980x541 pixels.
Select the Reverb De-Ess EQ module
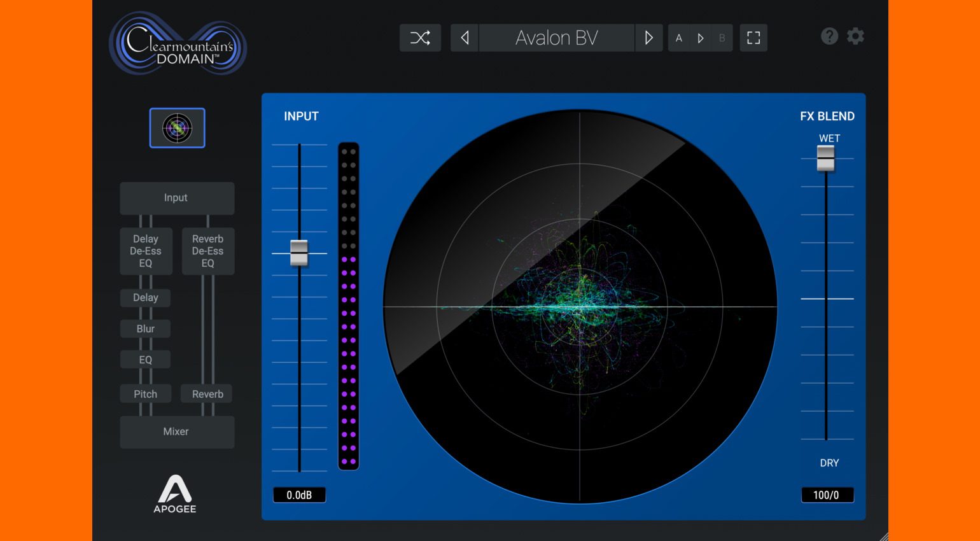click(x=208, y=251)
